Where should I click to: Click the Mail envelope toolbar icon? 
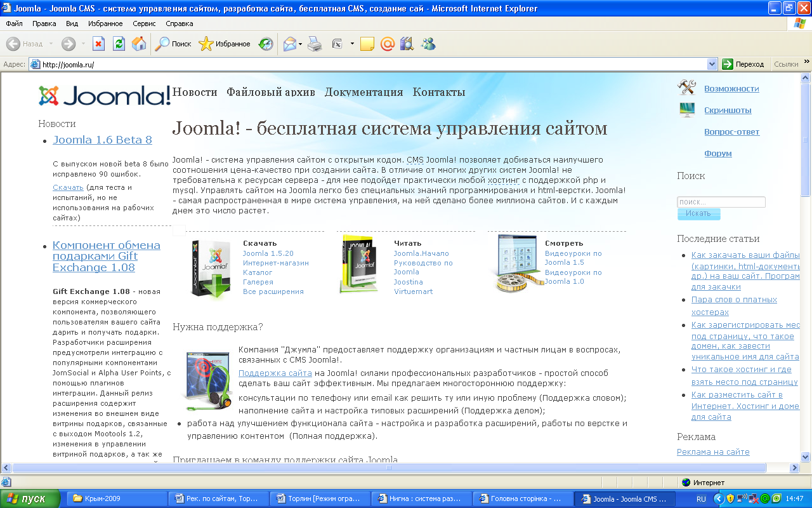[x=290, y=44]
